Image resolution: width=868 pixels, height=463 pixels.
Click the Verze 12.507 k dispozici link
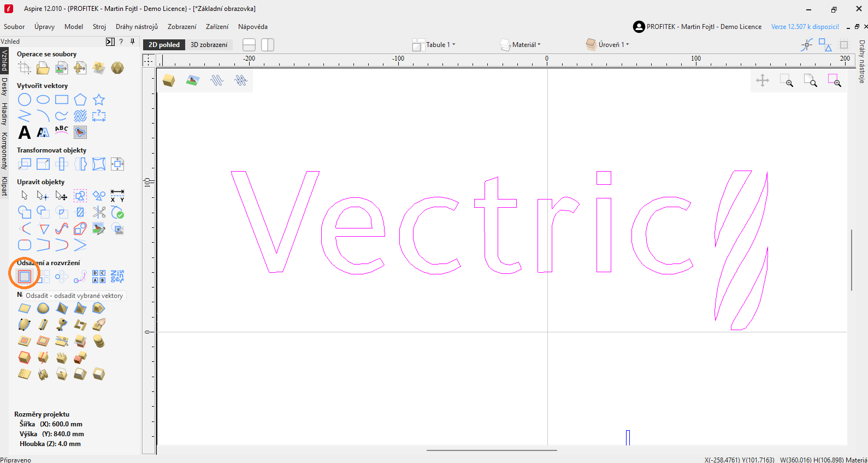coord(805,27)
